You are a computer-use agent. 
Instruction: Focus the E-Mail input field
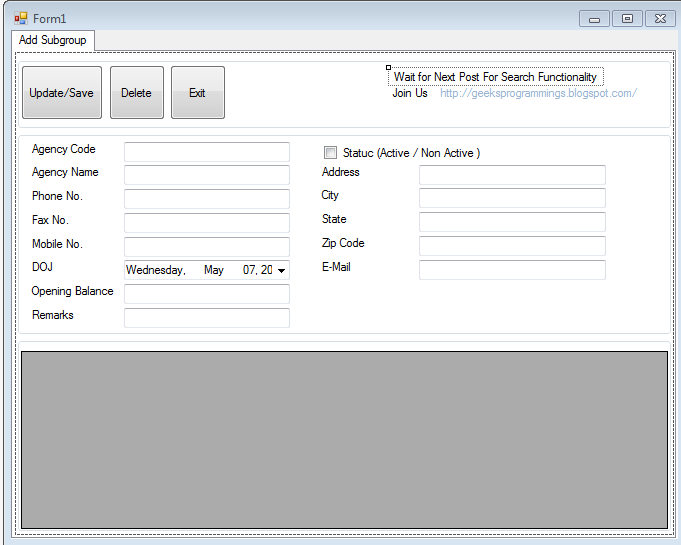click(x=512, y=270)
